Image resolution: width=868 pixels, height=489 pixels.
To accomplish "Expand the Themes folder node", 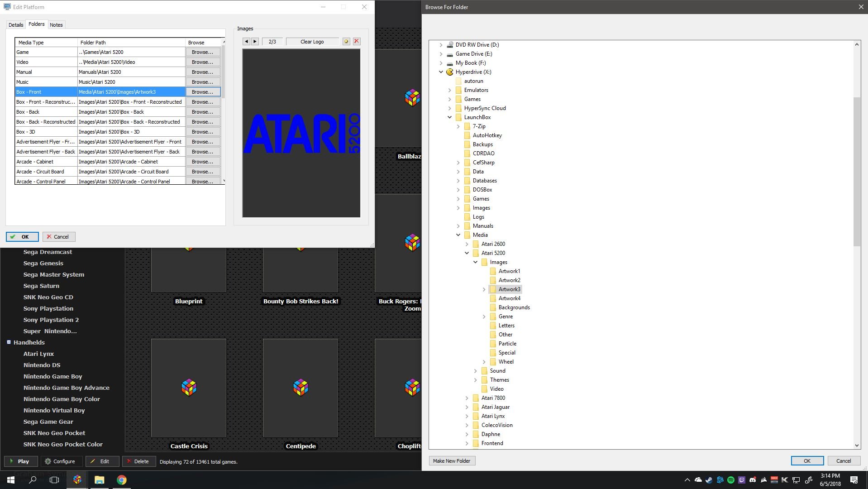I will click(x=475, y=380).
